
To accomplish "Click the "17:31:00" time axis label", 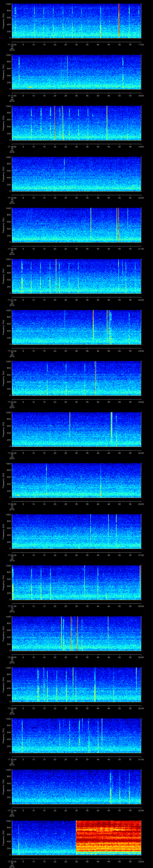I will [x=12, y=810].
